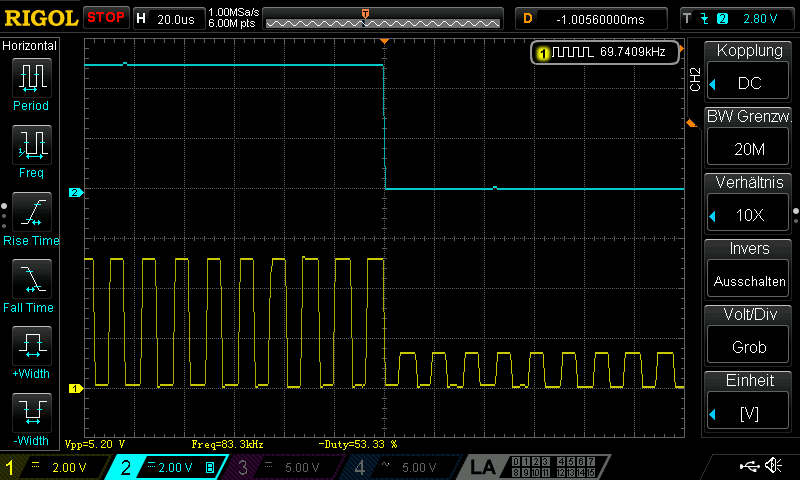Click the -Duty=53.33 % measurement
Screen dimensions: 800x480
click(x=358, y=444)
